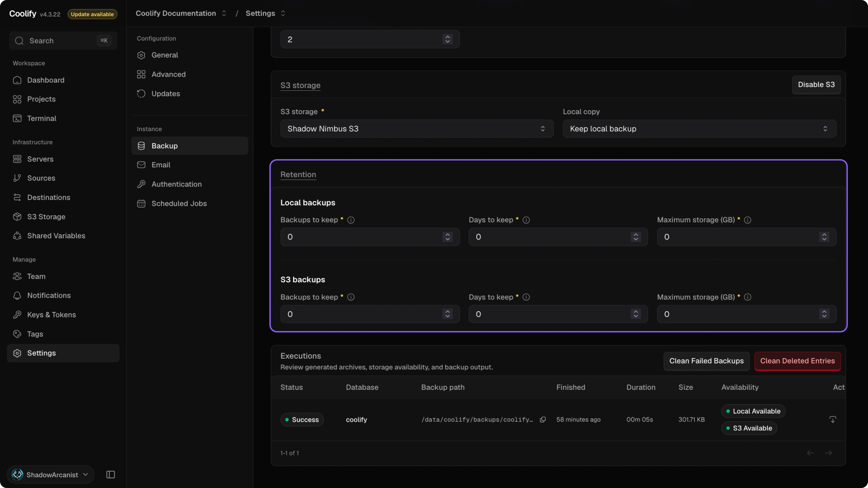Image resolution: width=868 pixels, height=488 pixels.
Task: Click the Disable S3 button
Action: 816,85
